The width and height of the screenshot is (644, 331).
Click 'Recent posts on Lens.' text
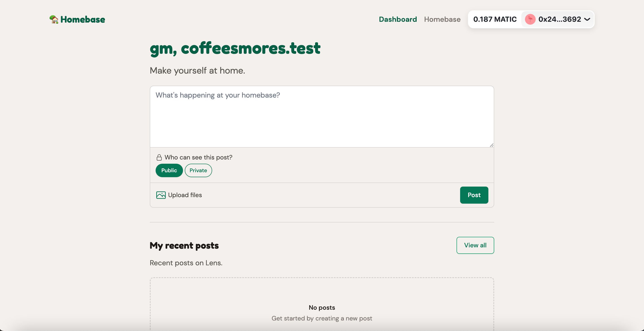(x=186, y=263)
